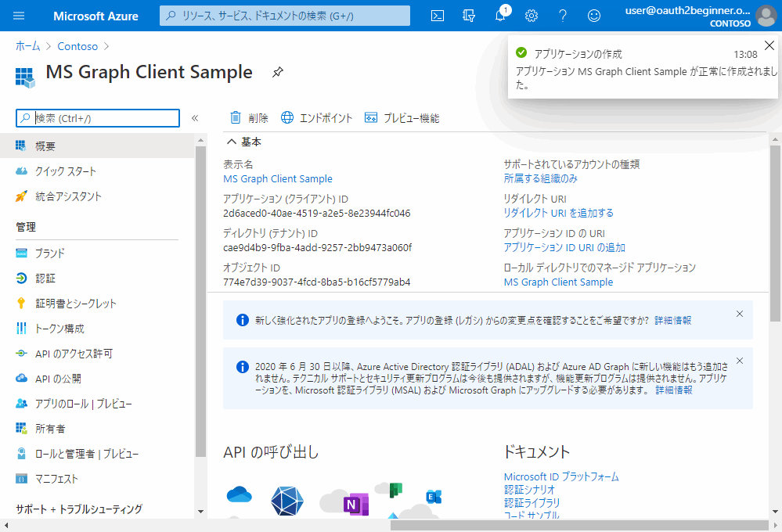This screenshot has height=532, width=782.
Task: Click the sidebar scroll up arrow
Action: pyautogui.click(x=200, y=140)
